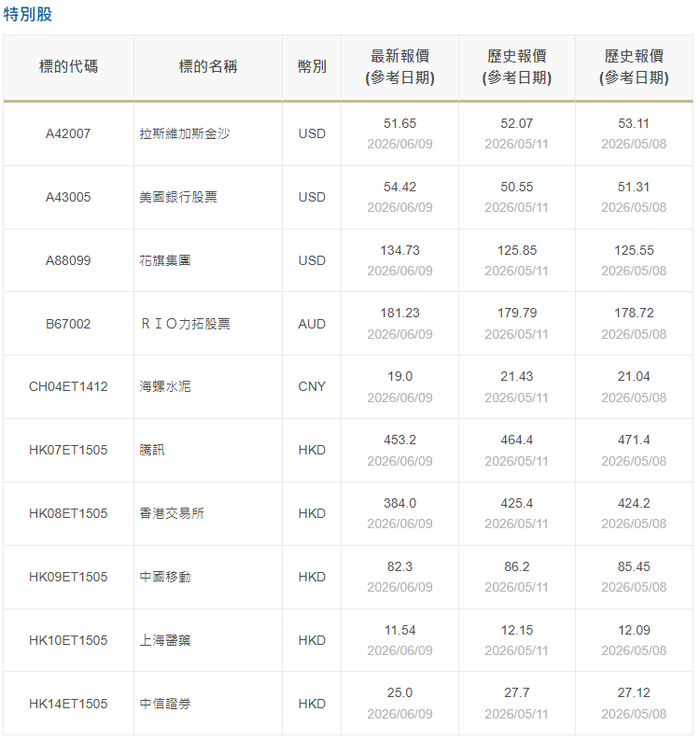Click the name 上海醫藥

coord(165,640)
